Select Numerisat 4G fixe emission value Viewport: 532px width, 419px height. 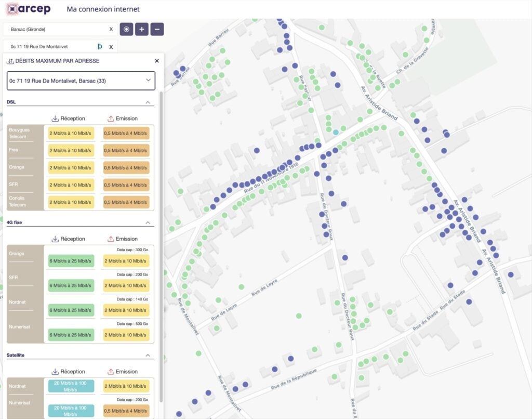[x=126, y=335]
